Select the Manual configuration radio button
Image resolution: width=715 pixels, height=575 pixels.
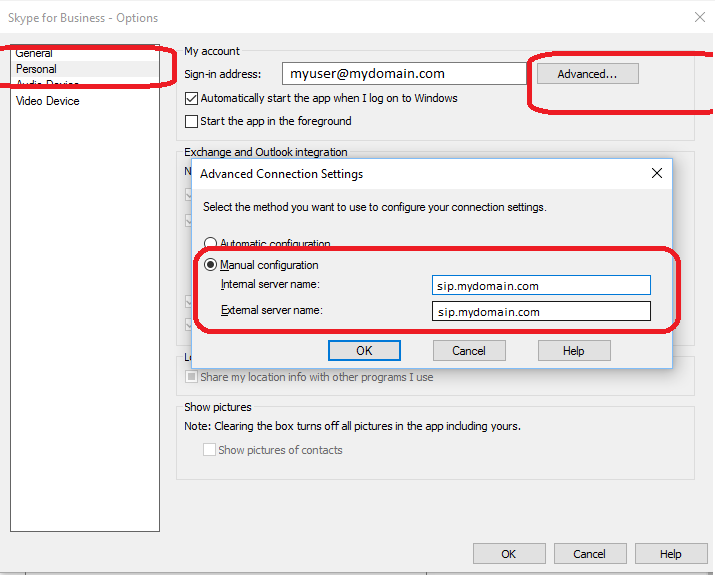click(210, 265)
